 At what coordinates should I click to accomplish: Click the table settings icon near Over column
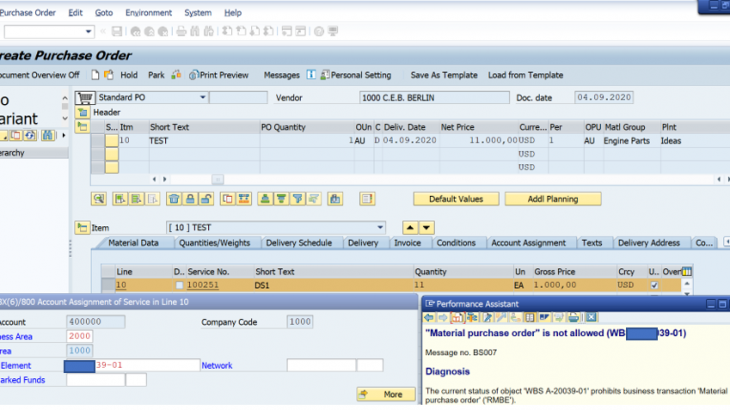point(687,271)
